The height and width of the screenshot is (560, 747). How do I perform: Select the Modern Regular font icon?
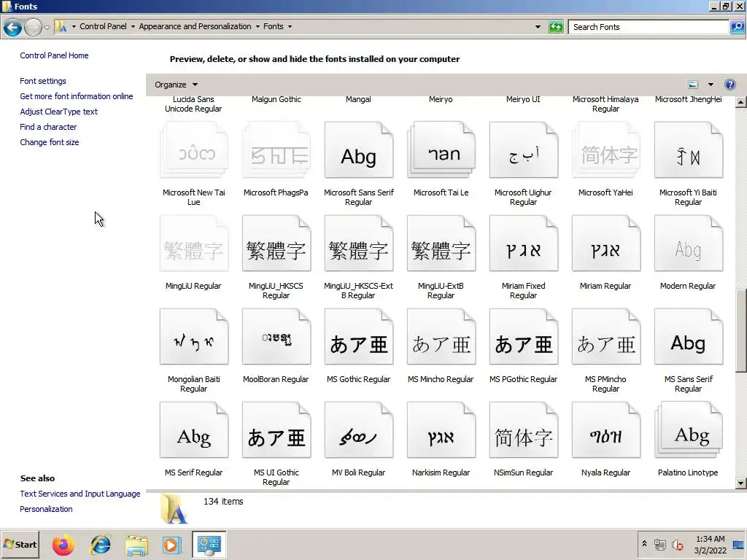[689, 244]
